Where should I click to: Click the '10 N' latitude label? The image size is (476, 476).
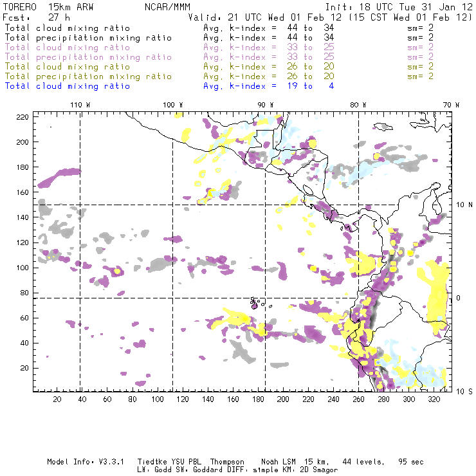(464, 205)
